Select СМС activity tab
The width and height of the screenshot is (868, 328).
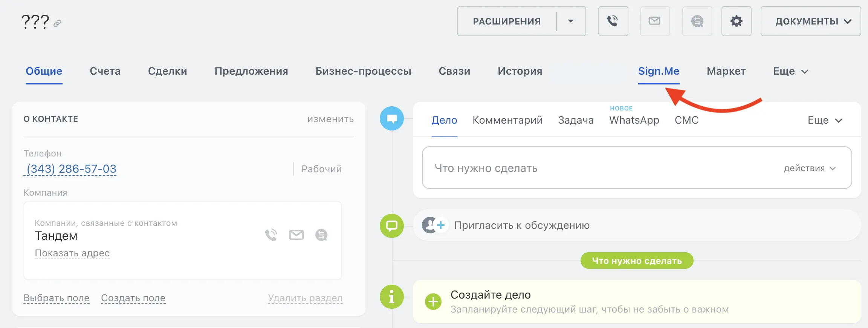686,120
